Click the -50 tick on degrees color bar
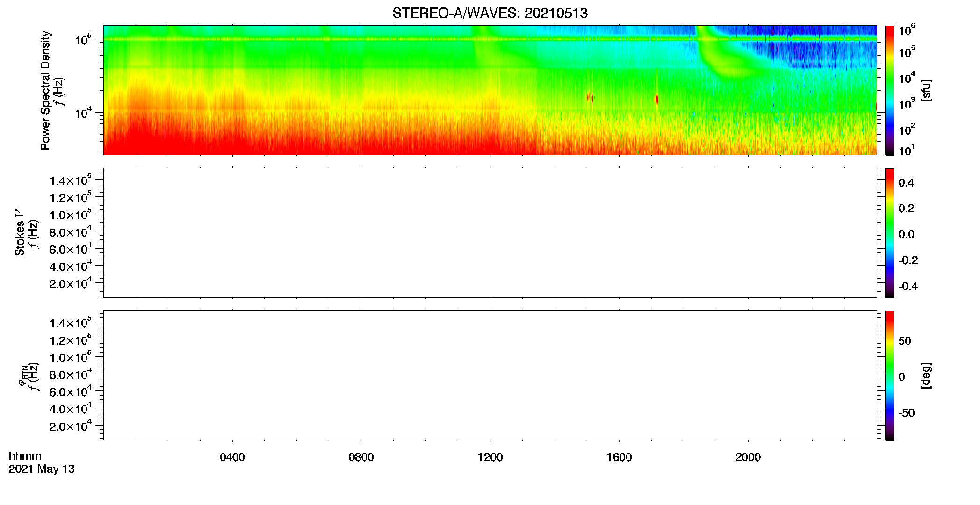This screenshot has width=980, height=505. click(907, 412)
